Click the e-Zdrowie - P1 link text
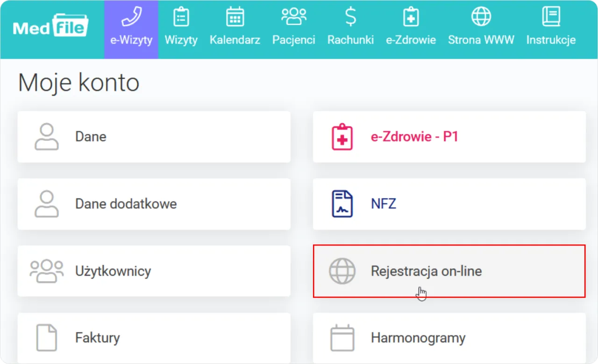This screenshot has width=598, height=364. [x=414, y=137]
